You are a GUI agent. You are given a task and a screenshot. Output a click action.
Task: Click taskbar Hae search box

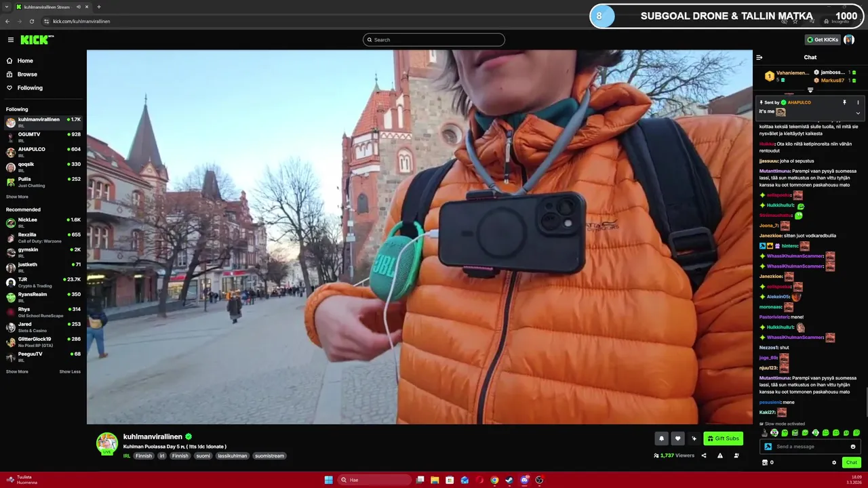pyautogui.click(x=375, y=480)
